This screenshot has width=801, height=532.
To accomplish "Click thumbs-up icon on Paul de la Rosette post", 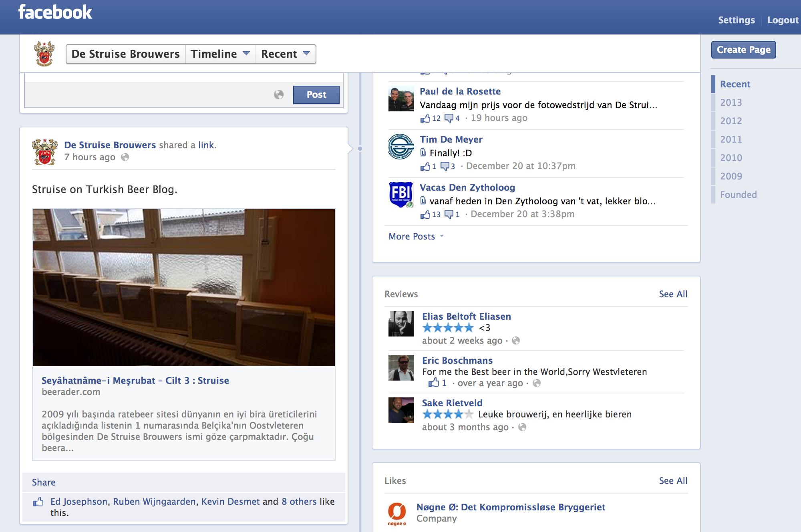I will point(425,118).
